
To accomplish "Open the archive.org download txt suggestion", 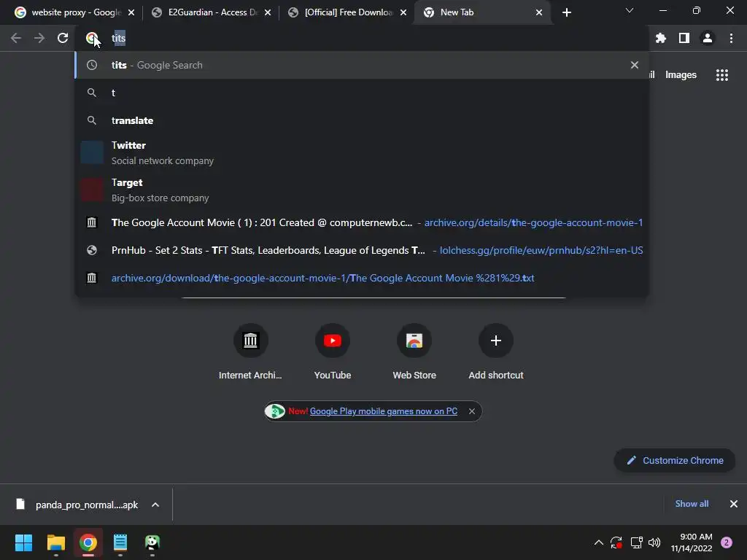I will tap(362, 278).
